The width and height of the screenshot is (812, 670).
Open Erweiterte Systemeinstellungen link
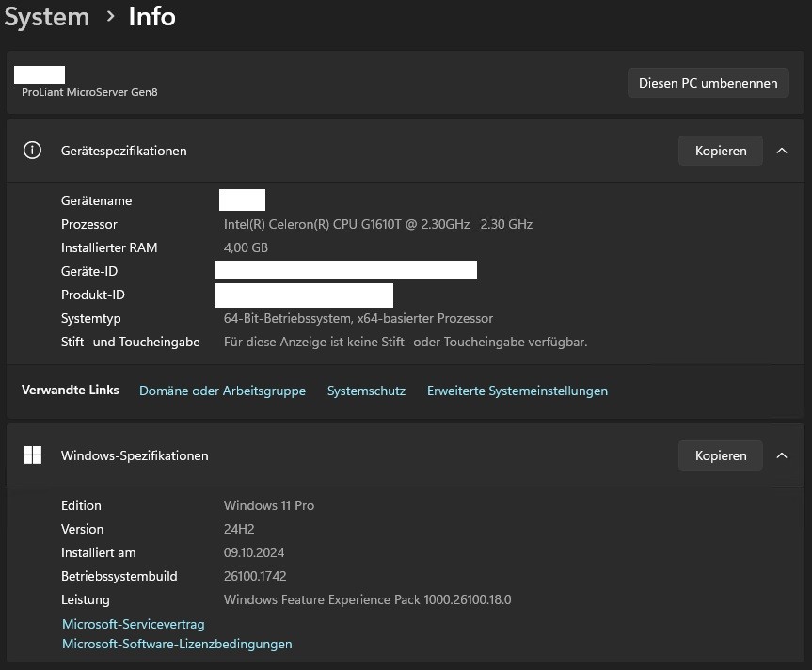pos(517,391)
